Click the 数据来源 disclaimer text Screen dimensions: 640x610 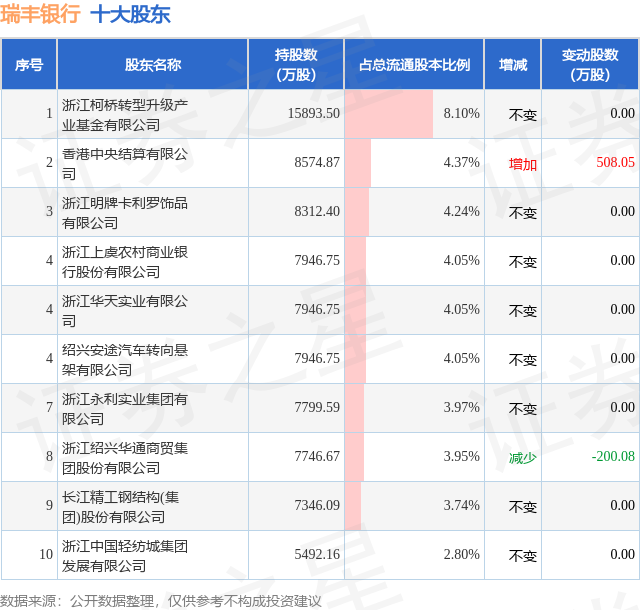coord(160,601)
